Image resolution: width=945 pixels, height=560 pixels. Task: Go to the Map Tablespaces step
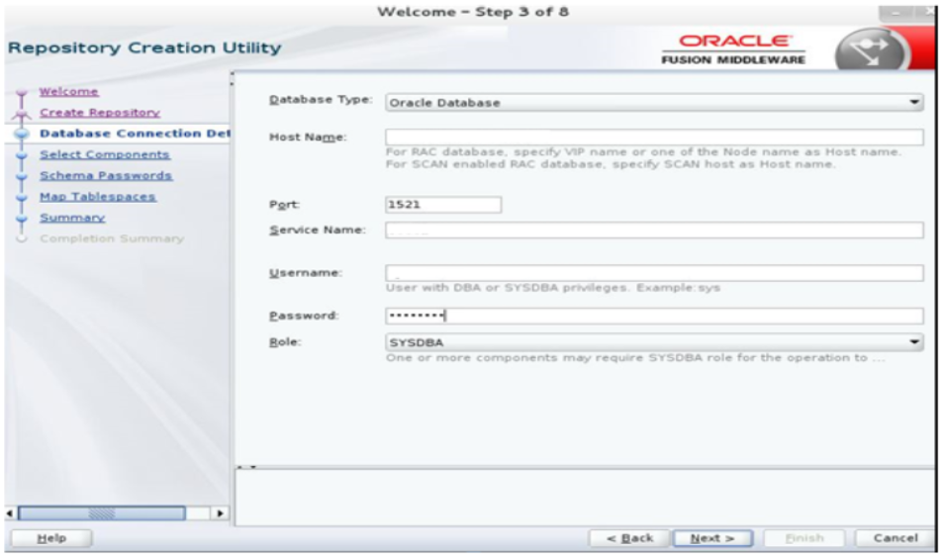point(98,197)
